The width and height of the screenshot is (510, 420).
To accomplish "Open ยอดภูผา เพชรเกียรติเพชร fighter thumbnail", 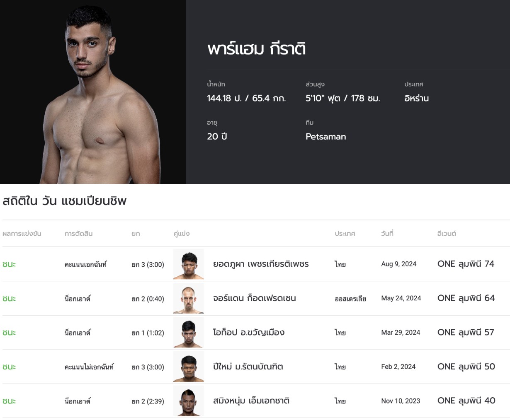I will click(189, 264).
